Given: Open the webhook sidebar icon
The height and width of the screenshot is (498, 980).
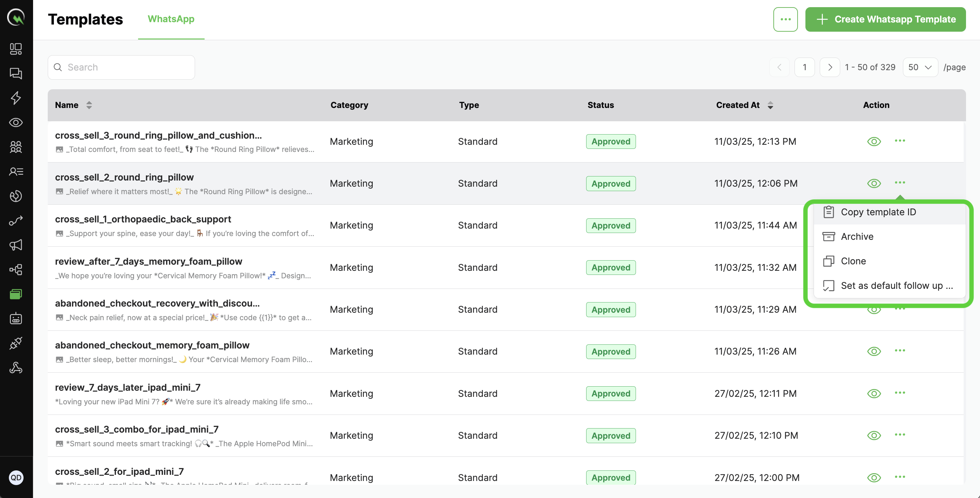Looking at the screenshot, I should 16,368.
